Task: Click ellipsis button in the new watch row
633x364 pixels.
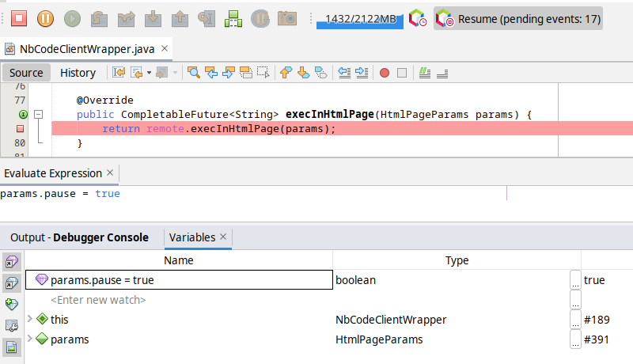Action: point(575,300)
